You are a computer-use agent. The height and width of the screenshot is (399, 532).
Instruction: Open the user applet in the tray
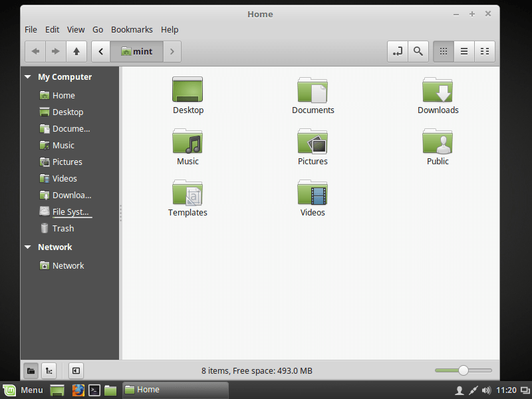click(x=460, y=390)
